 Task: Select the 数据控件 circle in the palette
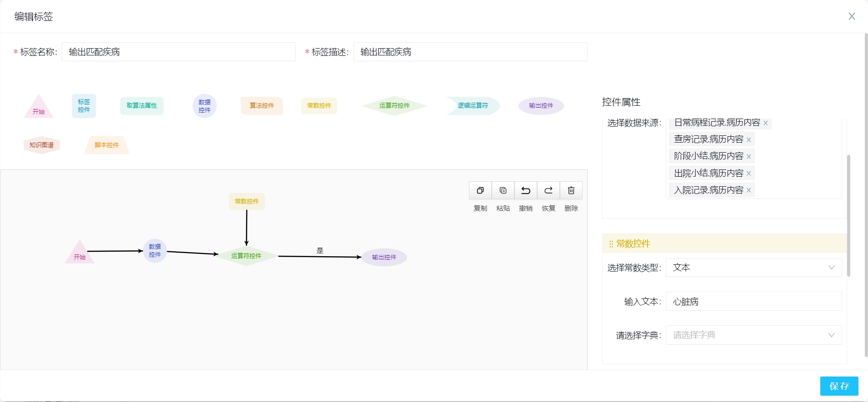pos(205,106)
